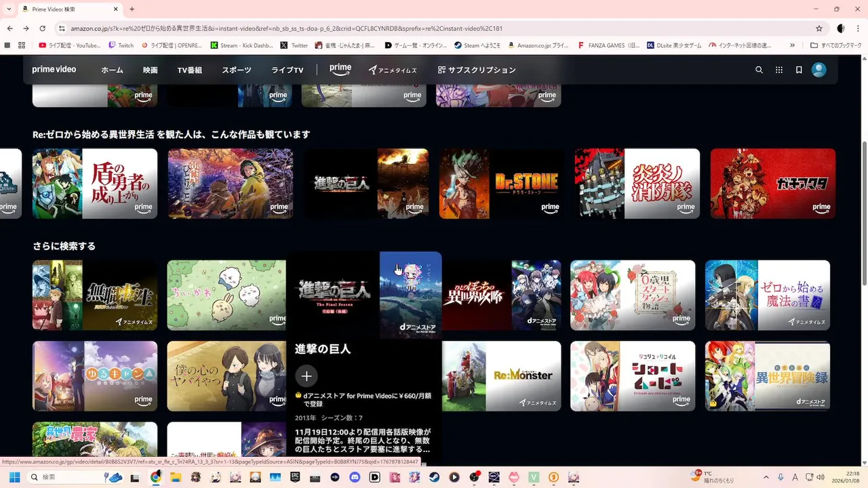Open the 0歳児スタートダッシュ物語 thumbnail

point(633,295)
